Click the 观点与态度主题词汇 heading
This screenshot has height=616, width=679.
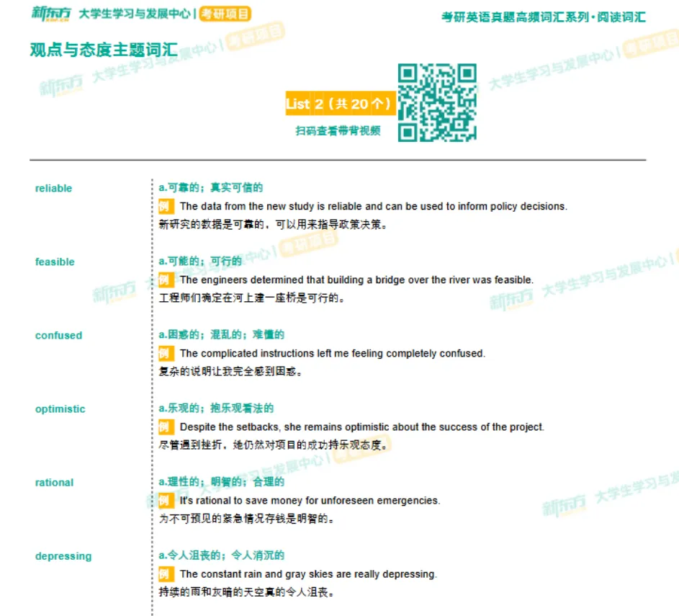(x=104, y=50)
